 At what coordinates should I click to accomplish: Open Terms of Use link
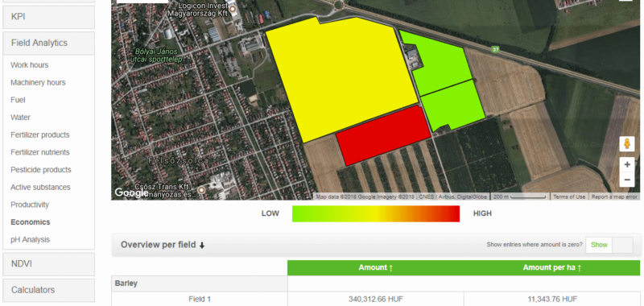pos(569,196)
